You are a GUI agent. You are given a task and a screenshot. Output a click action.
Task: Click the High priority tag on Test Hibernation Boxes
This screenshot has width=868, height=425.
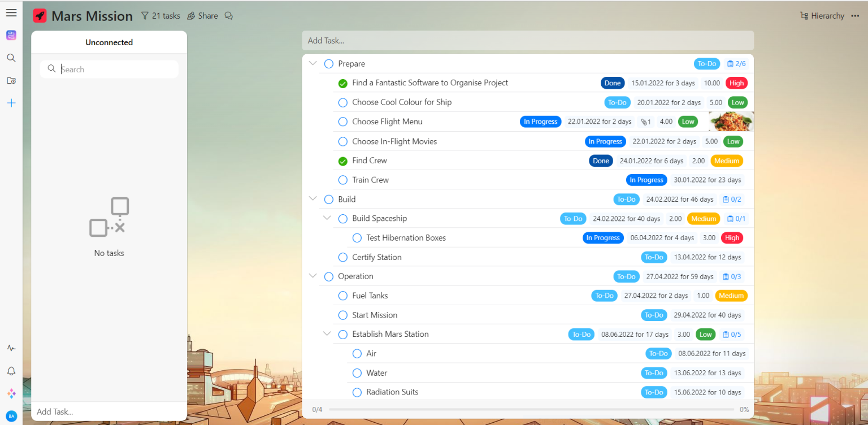click(732, 238)
